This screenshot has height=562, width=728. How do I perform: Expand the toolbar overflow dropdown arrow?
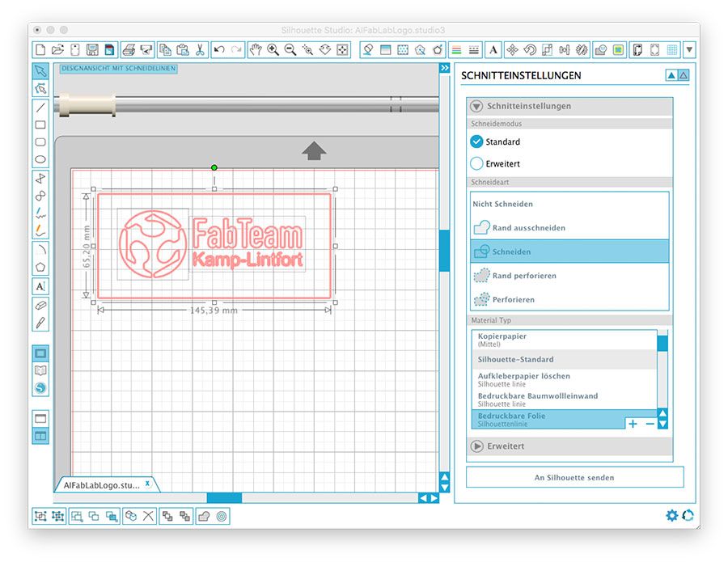click(x=689, y=49)
